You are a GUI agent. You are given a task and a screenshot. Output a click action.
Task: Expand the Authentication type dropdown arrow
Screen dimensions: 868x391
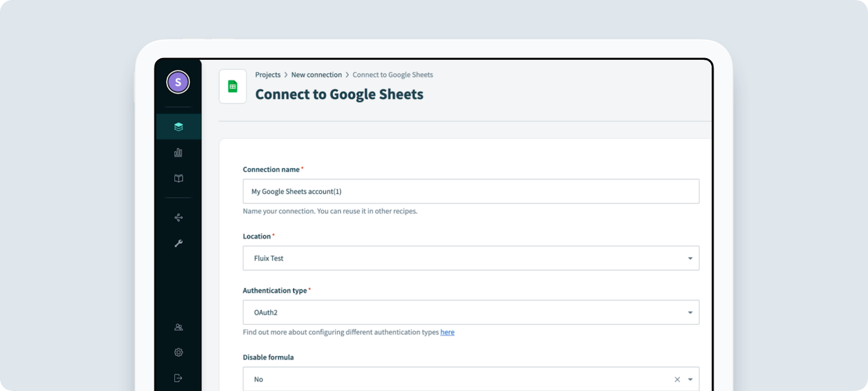690,313
